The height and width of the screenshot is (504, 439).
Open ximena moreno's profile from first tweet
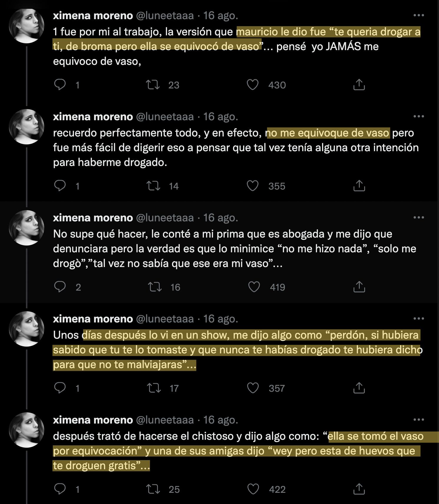click(x=93, y=16)
